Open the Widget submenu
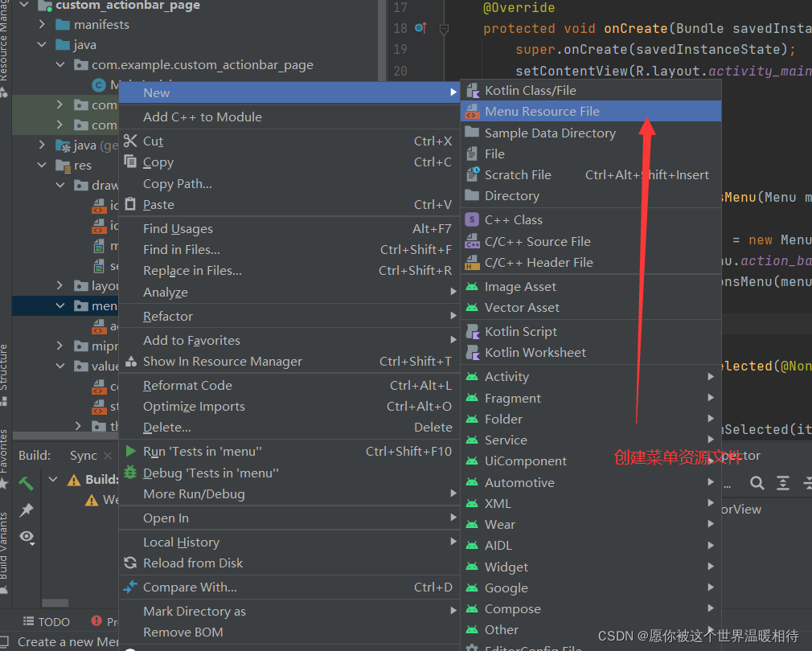 coord(590,567)
